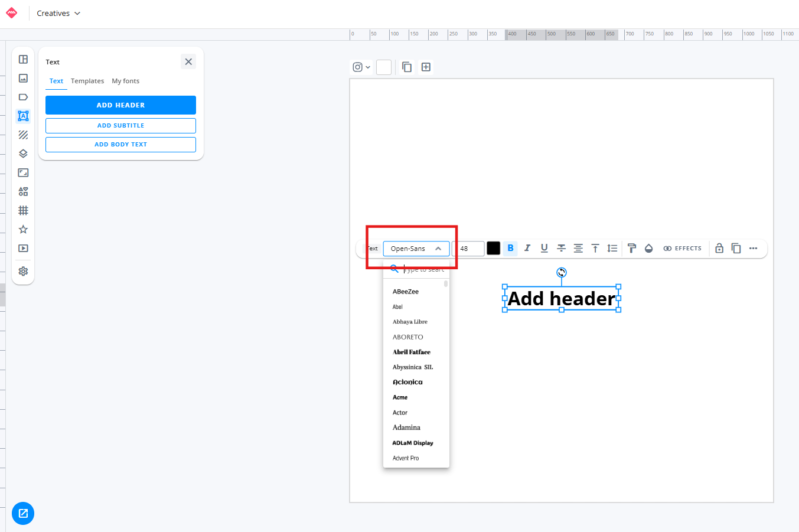Toggle bold formatting
Viewport: 799px width, 532px height.
pyautogui.click(x=510, y=249)
